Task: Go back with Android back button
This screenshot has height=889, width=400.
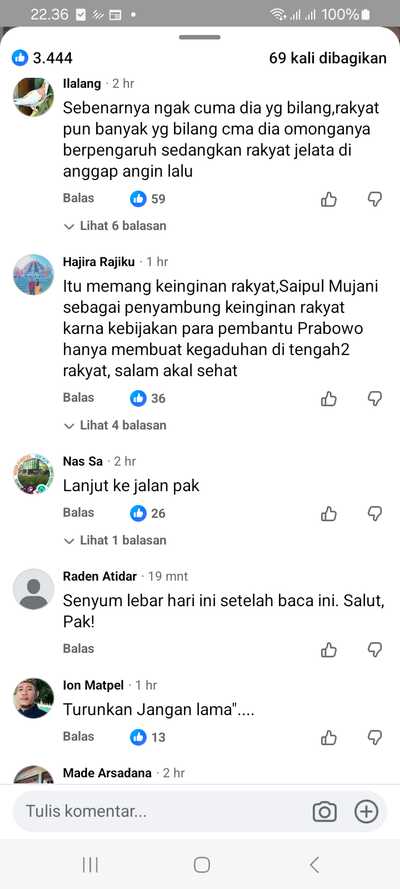Action: [314, 865]
